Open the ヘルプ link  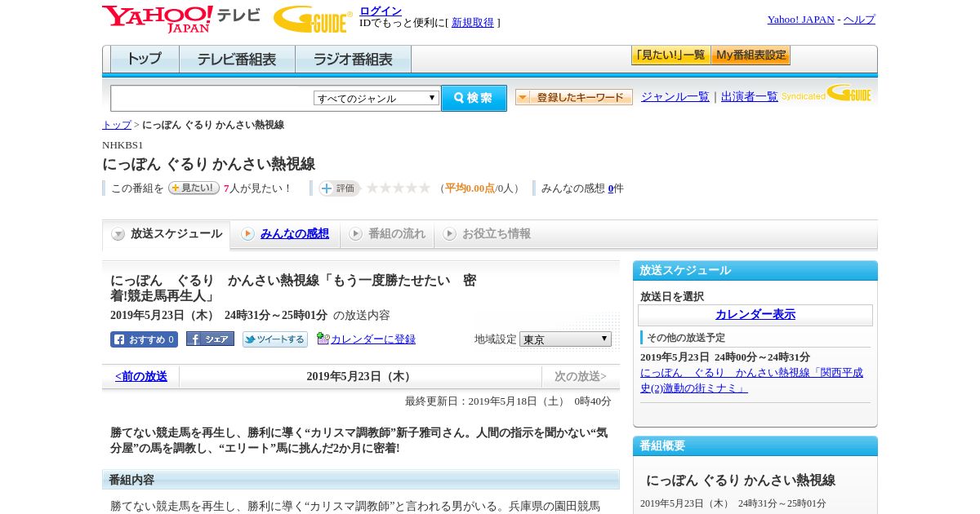(859, 20)
